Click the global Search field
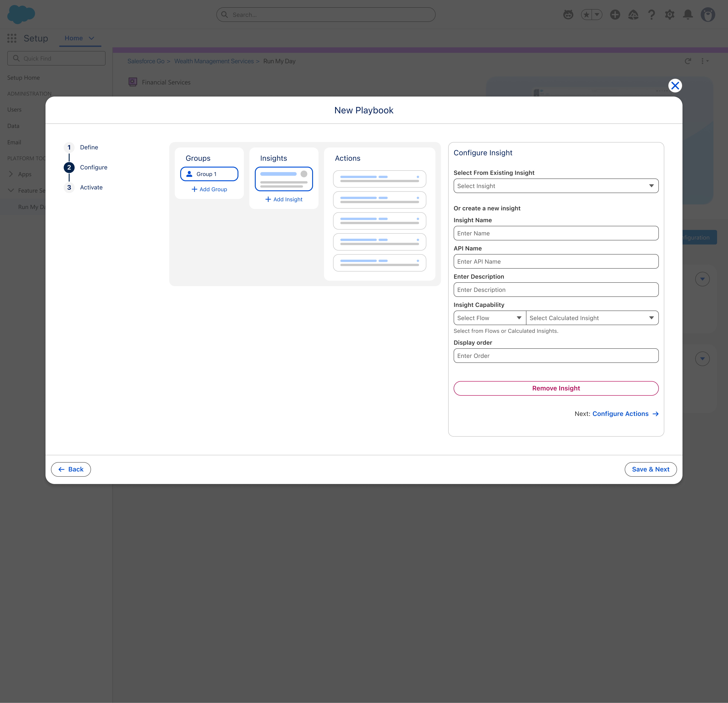This screenshot has height=703, width=728. pos(326,15)
